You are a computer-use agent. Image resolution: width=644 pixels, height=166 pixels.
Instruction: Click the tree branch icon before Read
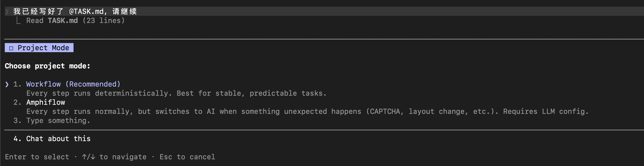tap(18, 21)
